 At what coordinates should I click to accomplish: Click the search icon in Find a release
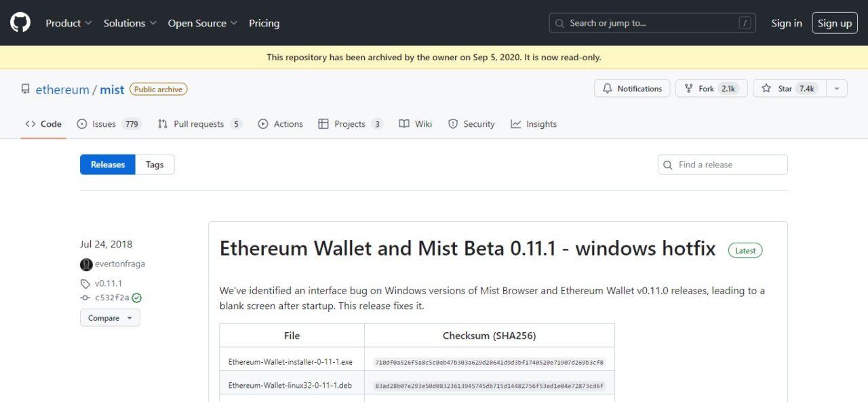668,165
